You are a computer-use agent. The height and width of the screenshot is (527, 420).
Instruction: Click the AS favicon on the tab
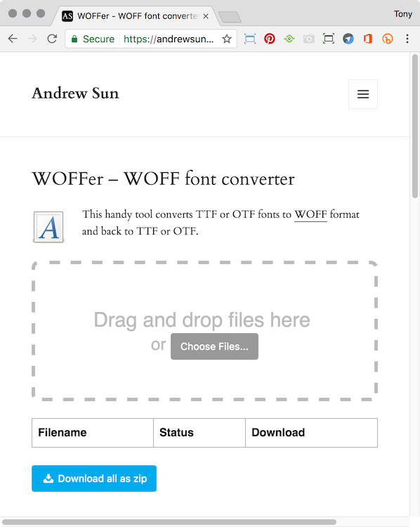pyautogui.click(x=67, y=16)
